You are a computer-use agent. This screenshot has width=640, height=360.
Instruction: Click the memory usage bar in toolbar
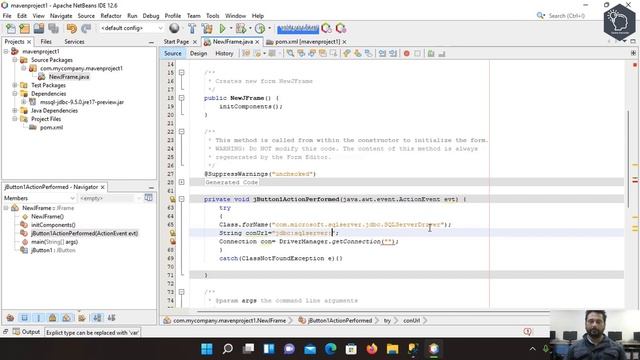298,28
